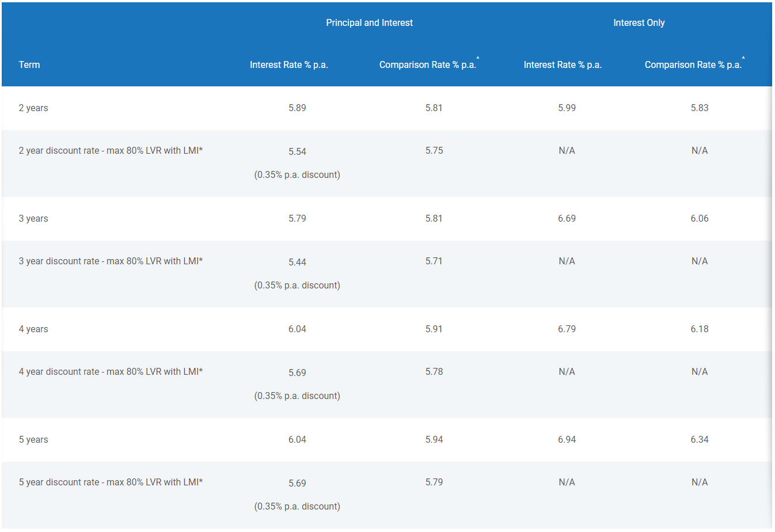Select the 5 years row label

(33, 440)
